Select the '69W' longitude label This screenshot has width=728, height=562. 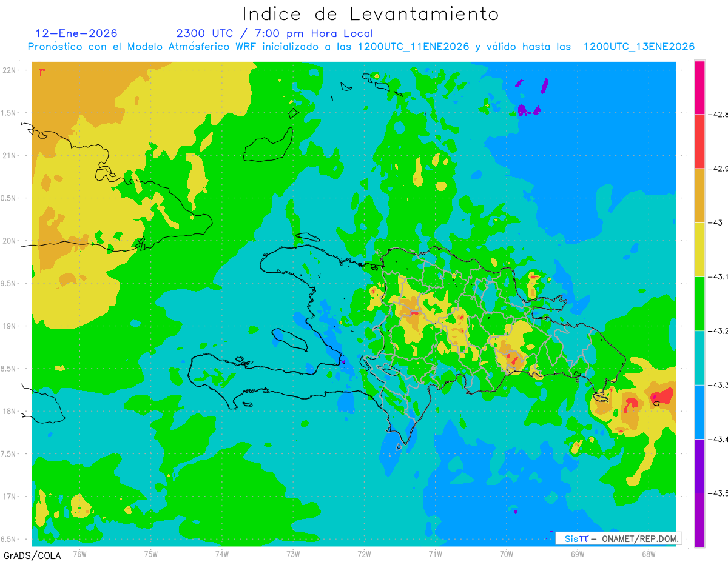coord(577,554)
